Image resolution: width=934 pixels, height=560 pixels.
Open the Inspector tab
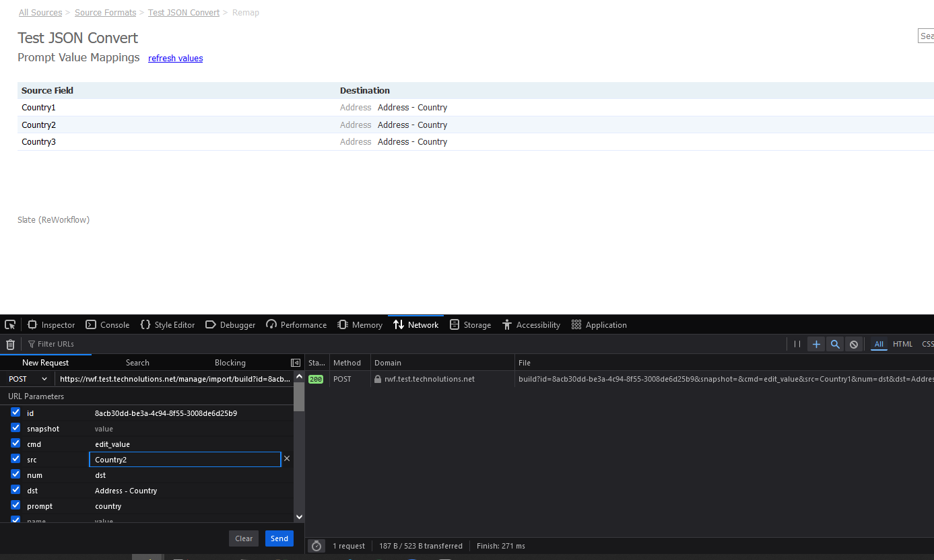[x=51, y=324]
